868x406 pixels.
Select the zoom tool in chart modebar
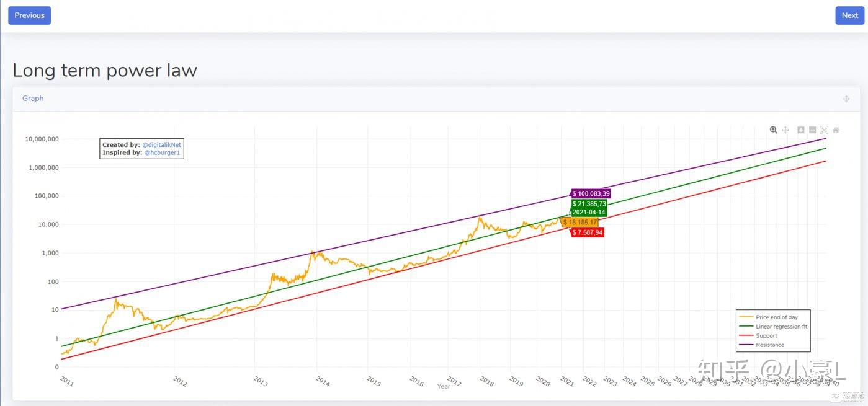click(x=774, y=130)
